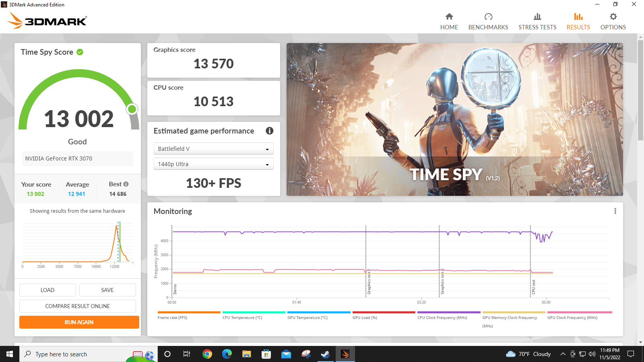Image resolution: width=644 pixels, height=362 pixels.
Task: Click the average score 12 941
Action: pyautogui.click(x=76, y=194)
